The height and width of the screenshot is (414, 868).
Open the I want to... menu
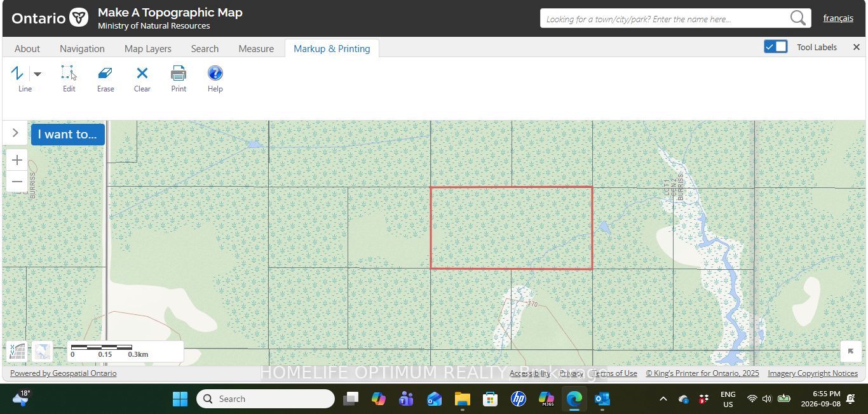pos(67,134)
